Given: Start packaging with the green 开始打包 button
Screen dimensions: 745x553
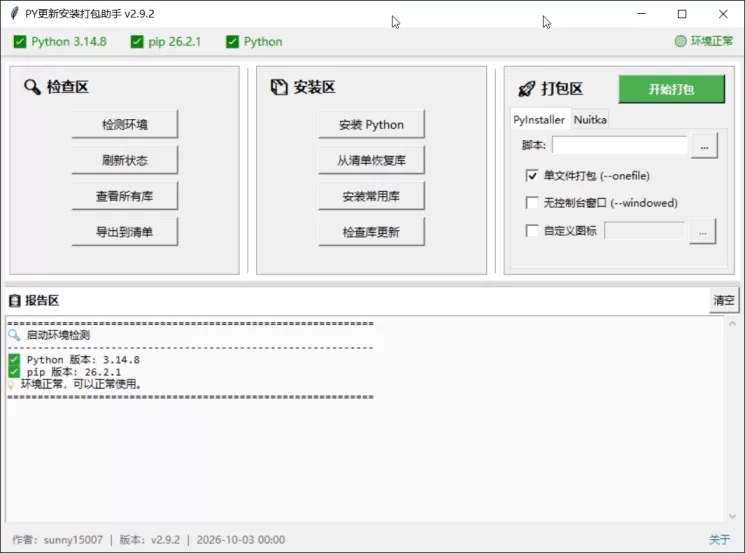Looking at the screenshot, I should click(672, 89).
